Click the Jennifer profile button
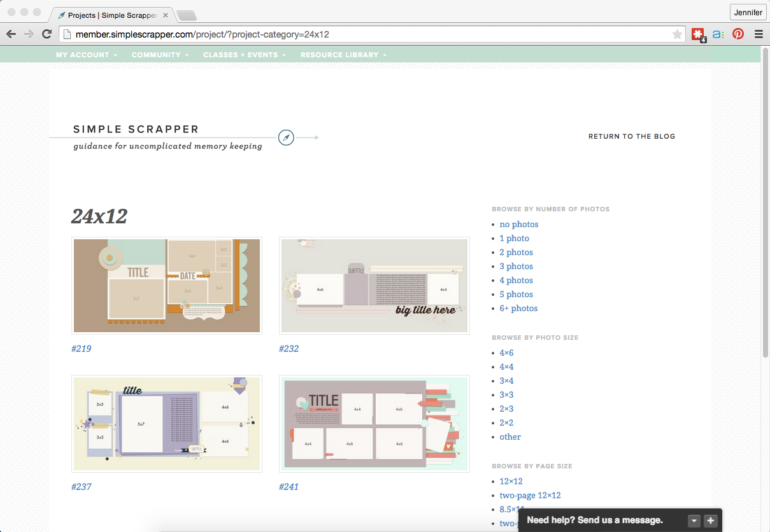Screen dimensions: 770x532 coord(748,13)
